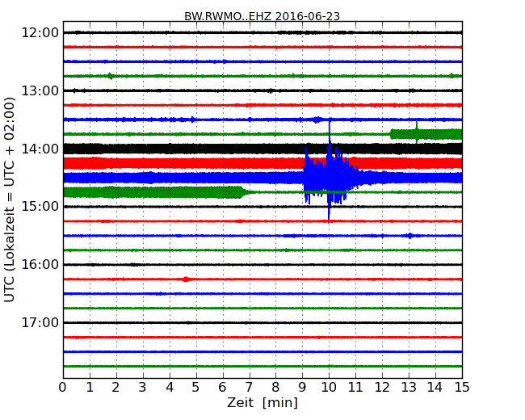525x420 pixels.
Task: Click the 14:00 time label
Action: [40, 149]
